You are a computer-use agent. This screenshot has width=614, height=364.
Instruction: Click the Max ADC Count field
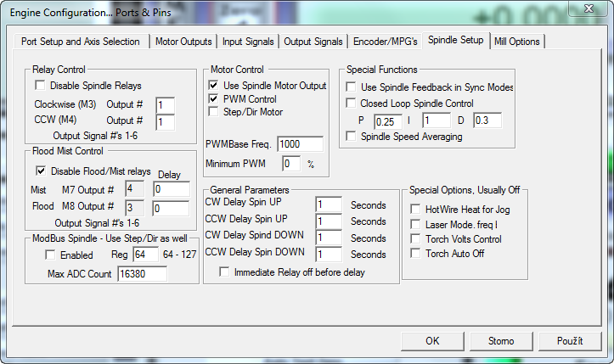[142, 274]
